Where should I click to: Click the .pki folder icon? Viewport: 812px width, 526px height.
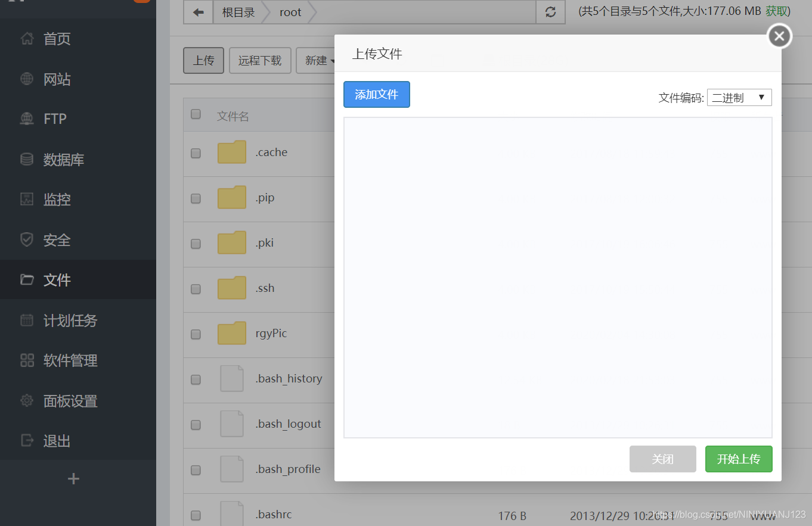coord(232,242)
